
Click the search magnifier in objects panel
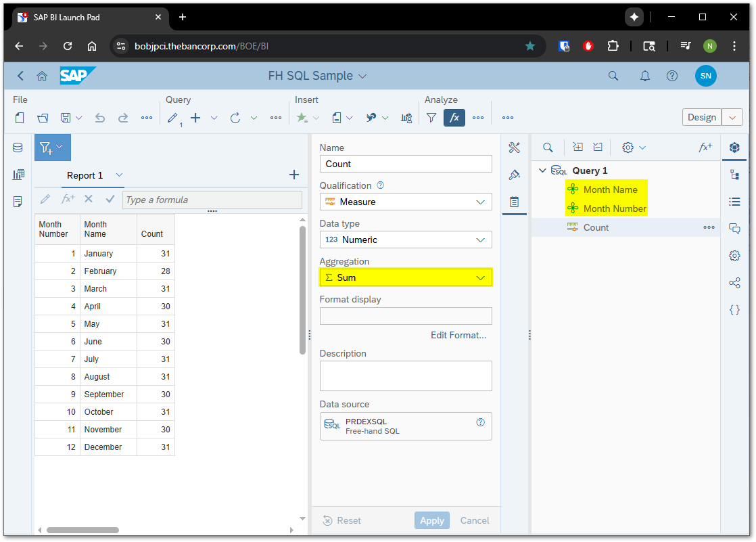[x=548, y=148]
